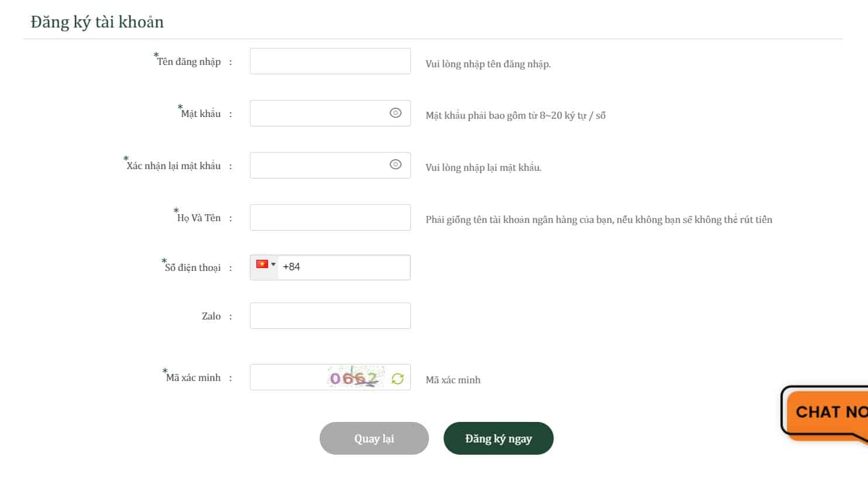Click the bank name warning hint text
The height and width of the screenshot is (498, 868).
pos(599,219)
